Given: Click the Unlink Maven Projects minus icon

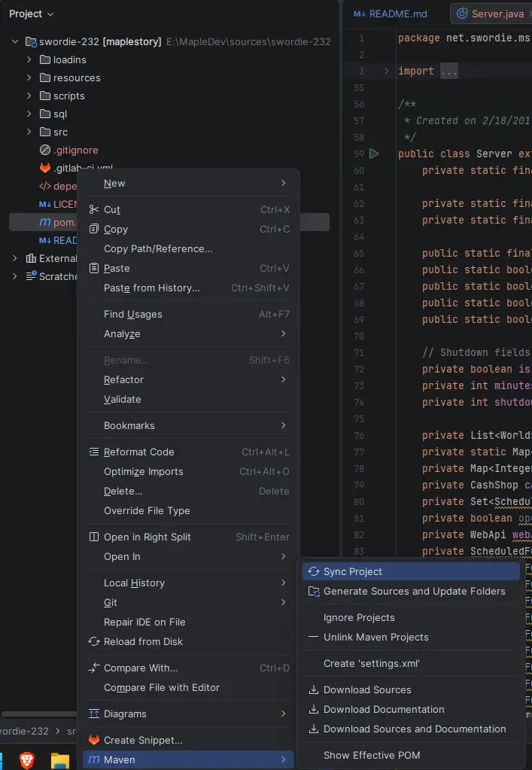Looking at the screenshot, I should [314, 637].
